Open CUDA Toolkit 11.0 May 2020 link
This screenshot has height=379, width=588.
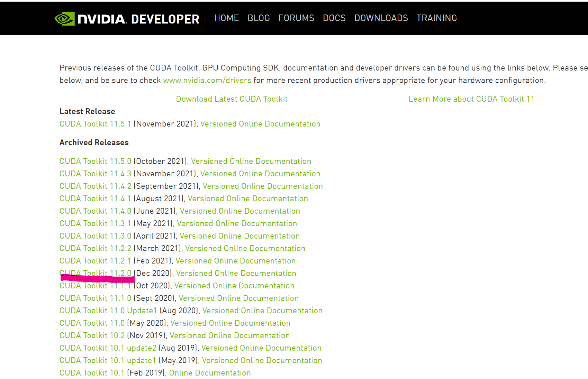pyautogui.click(x=92, y=323)
